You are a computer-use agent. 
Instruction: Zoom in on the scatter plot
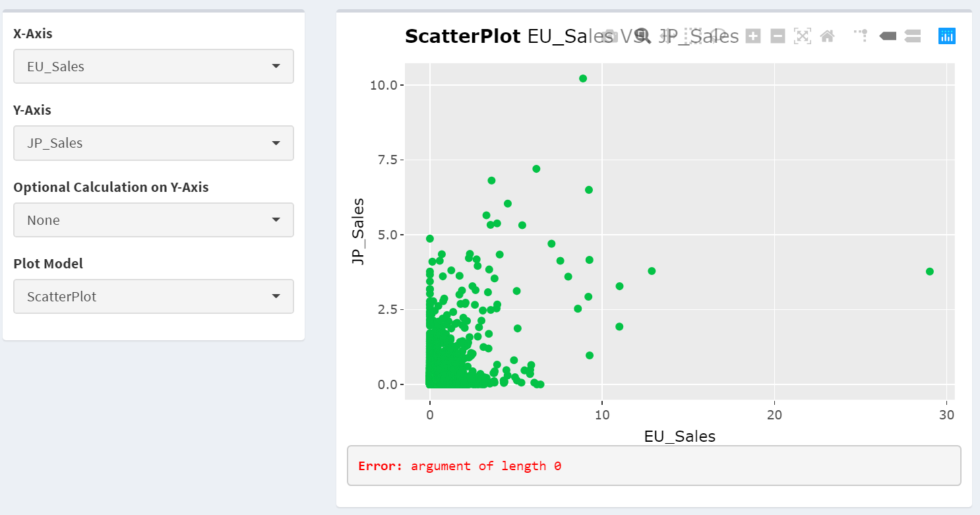(x=753, y=36)
